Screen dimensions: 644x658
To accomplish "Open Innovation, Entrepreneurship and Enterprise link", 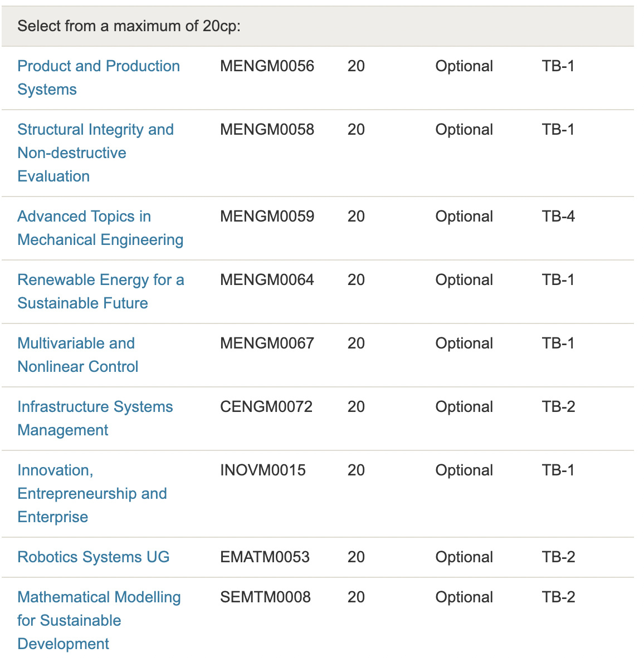I will coord(92,493).
